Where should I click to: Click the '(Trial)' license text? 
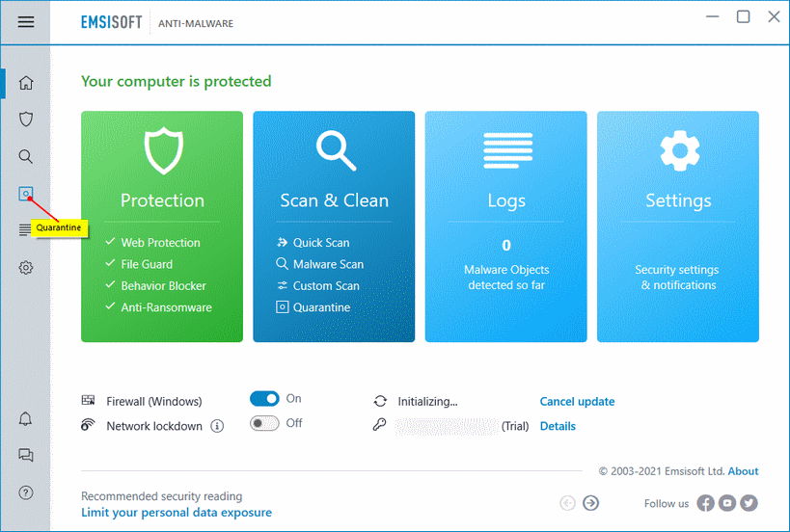pyautogui.click(x=515, y=426)
